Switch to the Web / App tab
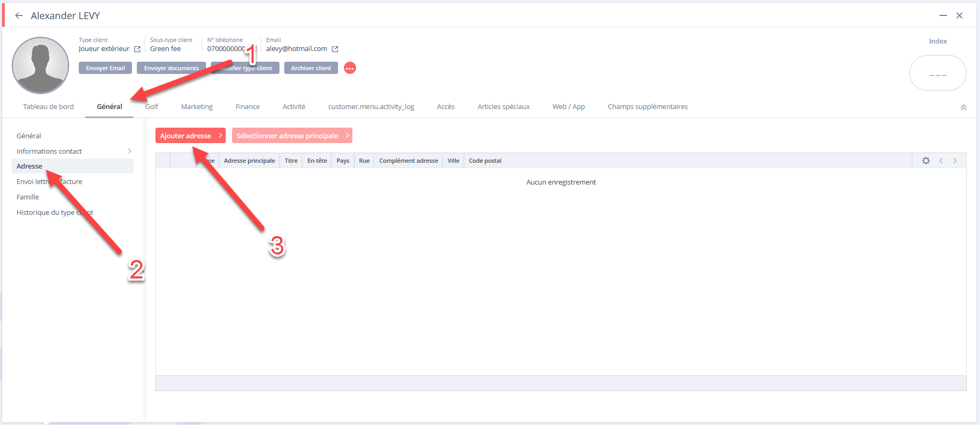980x425 pixels. [x=569, y=107]
